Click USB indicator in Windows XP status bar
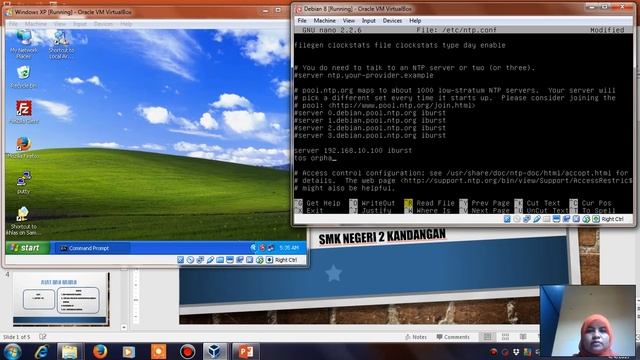Screen dimensions: 640x360 coord(210,260)
